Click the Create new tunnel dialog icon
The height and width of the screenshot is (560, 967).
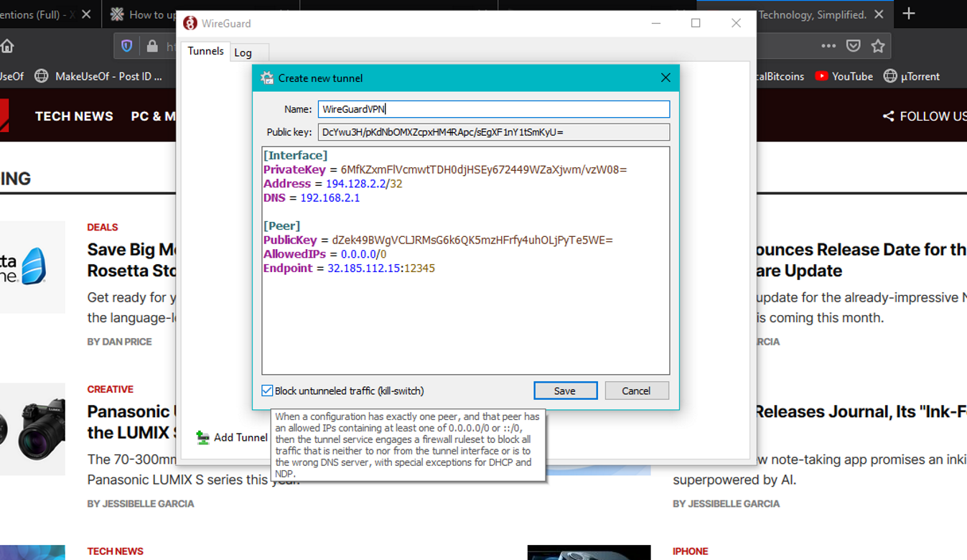point(267,78)
